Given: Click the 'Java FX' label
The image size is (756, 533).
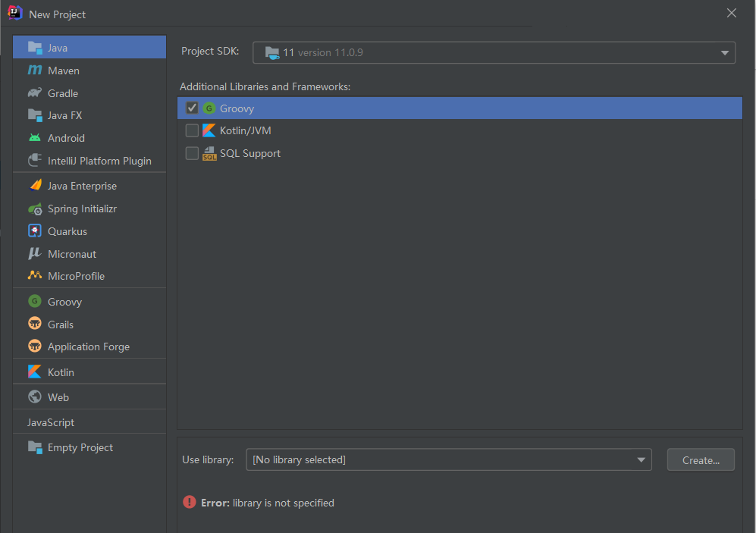Looking at the screenshot, I should (x=64, y=116).
